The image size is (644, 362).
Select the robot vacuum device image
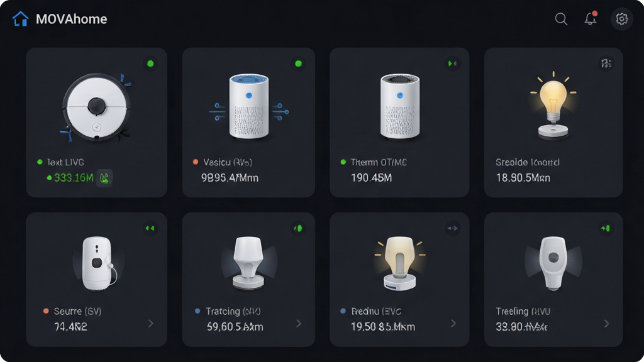tap(96, 107)
